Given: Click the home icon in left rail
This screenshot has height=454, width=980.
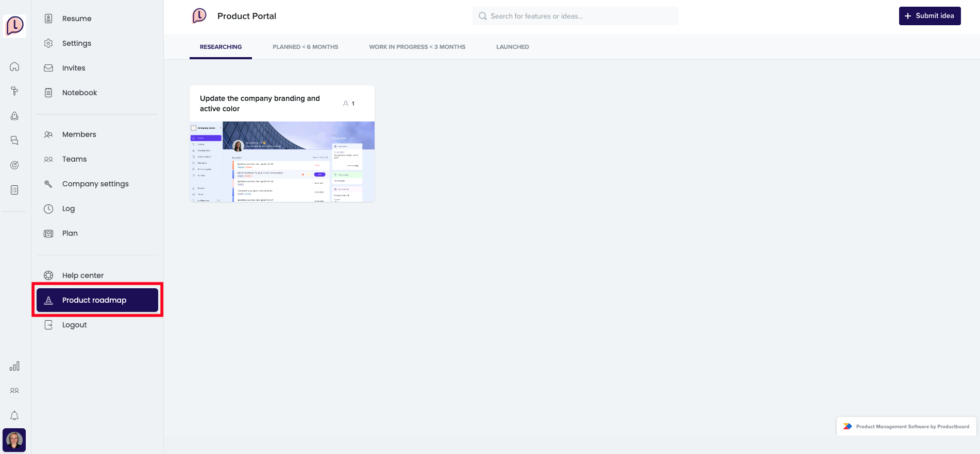Looking at the screenshot, I should pos(14,66).
